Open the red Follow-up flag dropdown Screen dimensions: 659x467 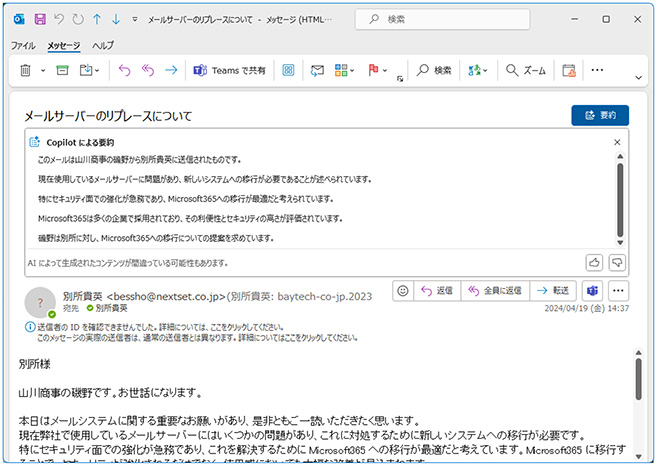tap(377, 70)
